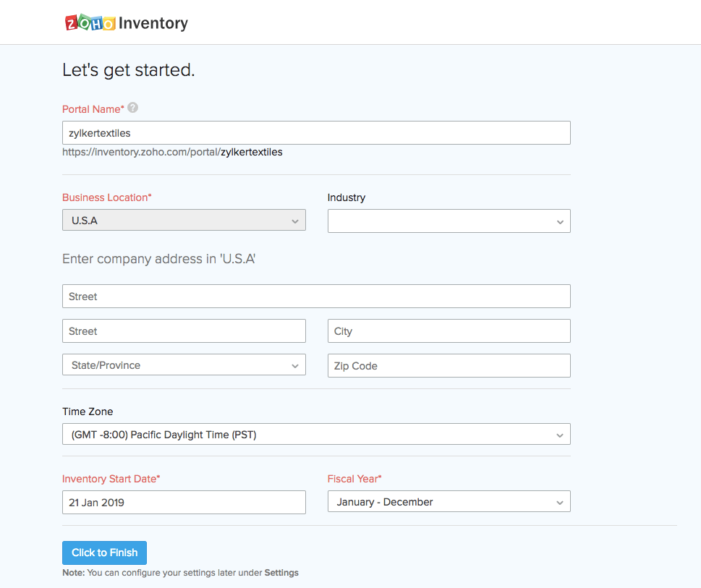Click the "Let's get started." heading
Viewport: 701px width, 588px height.
(x=129, y=70)
